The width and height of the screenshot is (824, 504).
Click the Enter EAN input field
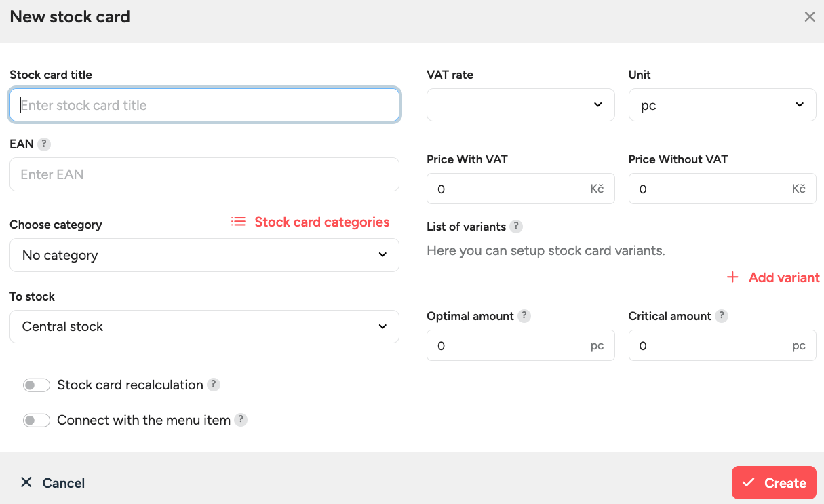click(204, 174)
